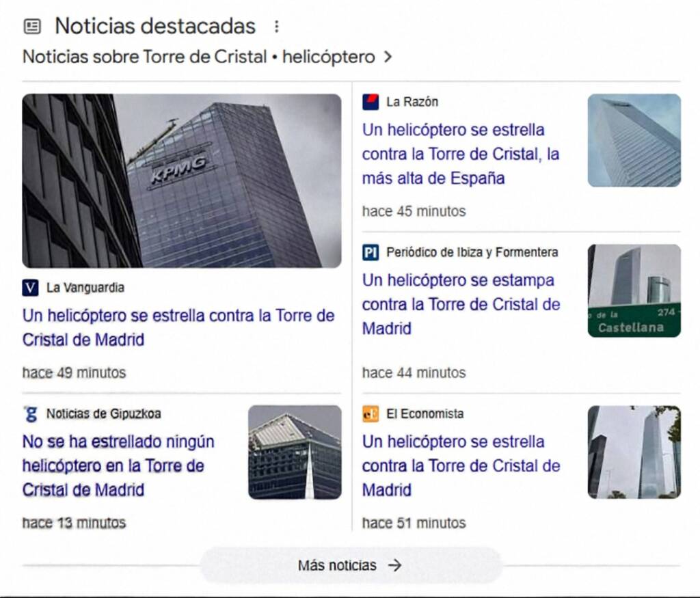Open the Castellana street sign thumbnail
The image size is (700, 598).
634,291
